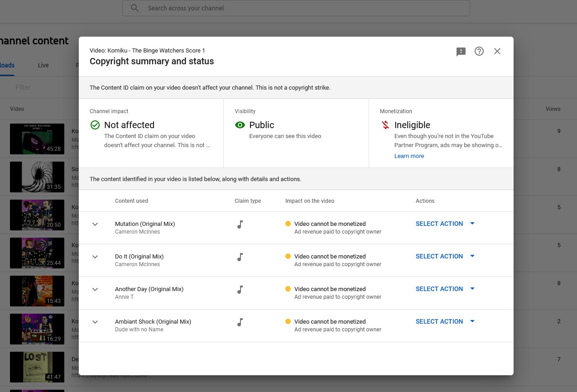Click the Video column header
The height and width of the screenshot is (392, 577).
pos(17,109)
